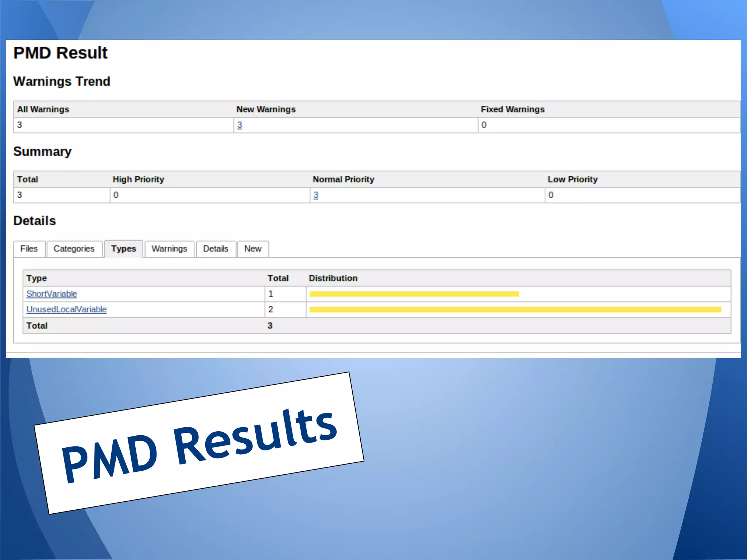Screen dimensions: 747x560
Task: Open the Normal Priority count link
Action: tap(316, 195)
